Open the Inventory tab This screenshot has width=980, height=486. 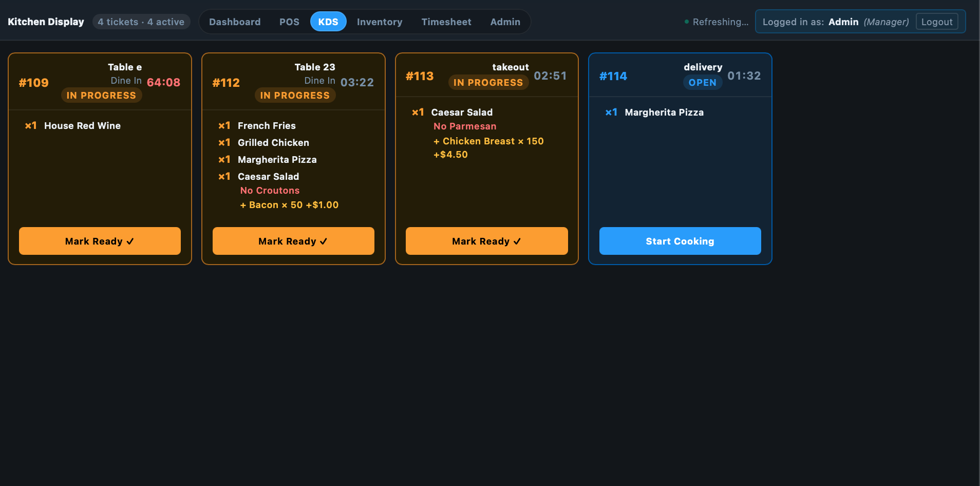[x=380, y=22]
